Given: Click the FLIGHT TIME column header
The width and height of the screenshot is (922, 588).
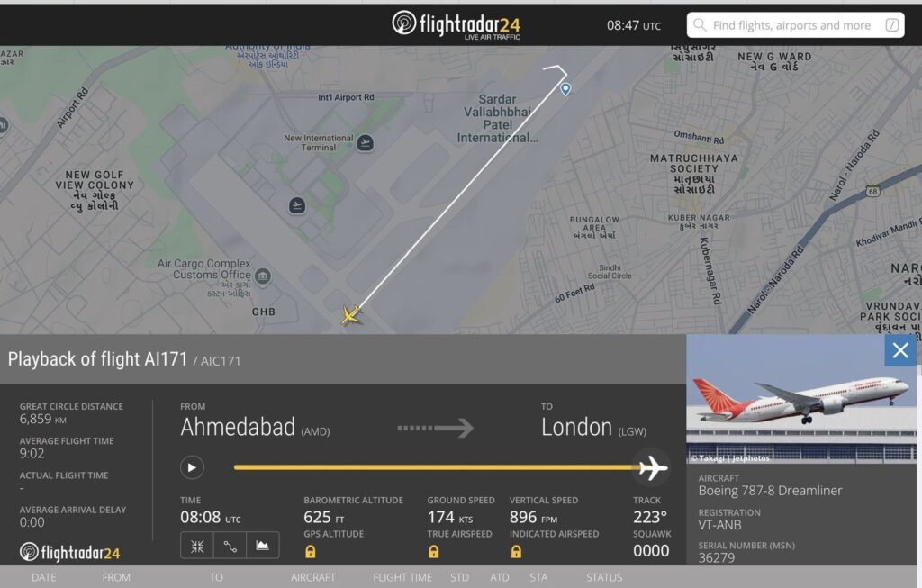Looking at the screenshot, I should [x=402, y=577].
